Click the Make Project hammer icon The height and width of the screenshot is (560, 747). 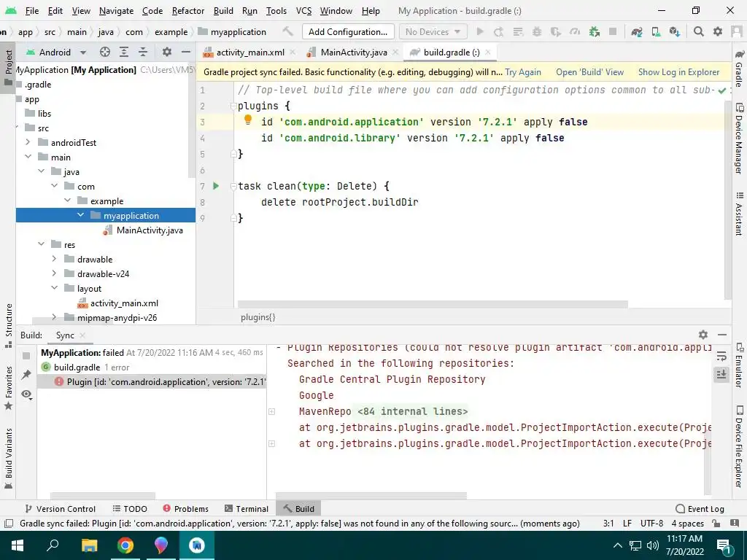[x=287, y=31]
